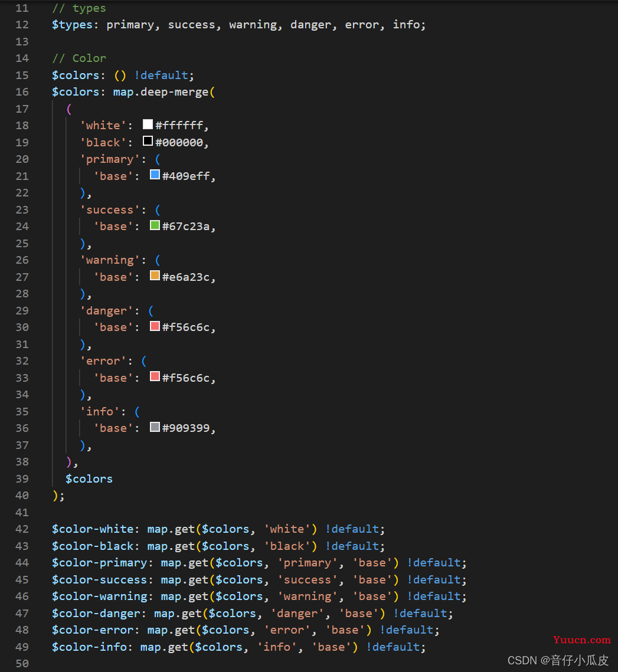Click the '$color-success' variable

[x=100, y=579]
